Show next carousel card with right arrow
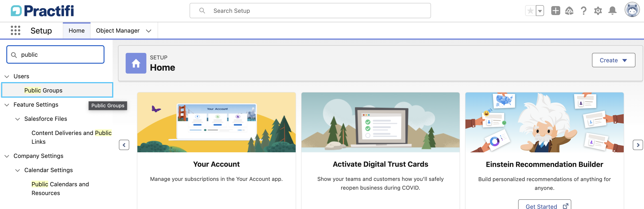Viewport: 644px width, 209px height. (638, 145)
